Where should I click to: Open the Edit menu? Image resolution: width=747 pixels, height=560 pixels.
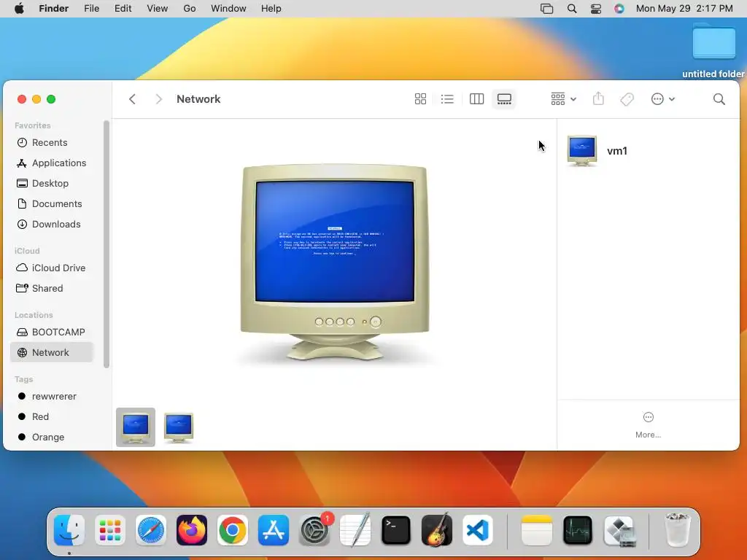click(x=123, y=9)
